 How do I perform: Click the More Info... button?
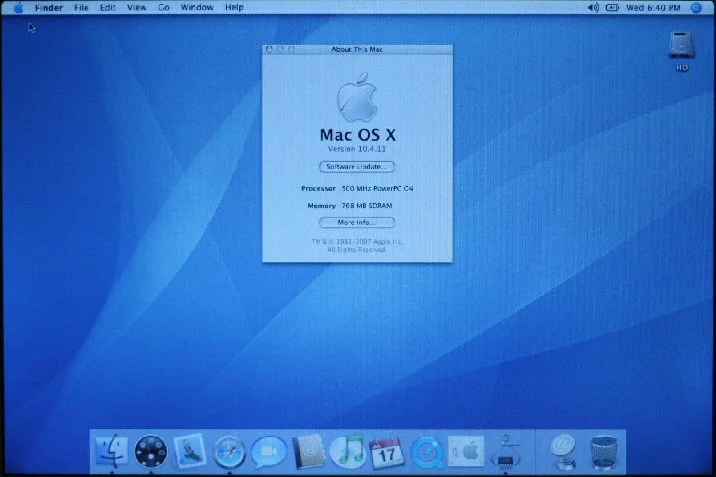pos(357,222)
